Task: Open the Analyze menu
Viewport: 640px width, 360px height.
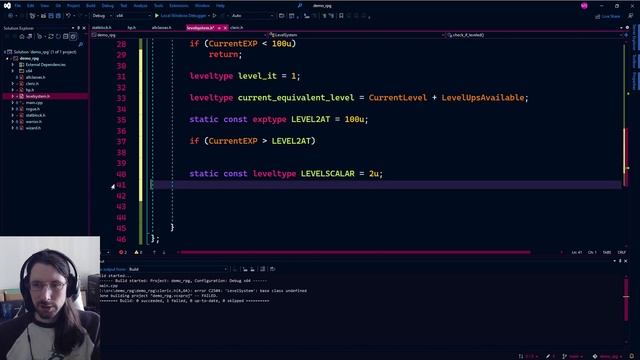Action: tap(141, 6)
